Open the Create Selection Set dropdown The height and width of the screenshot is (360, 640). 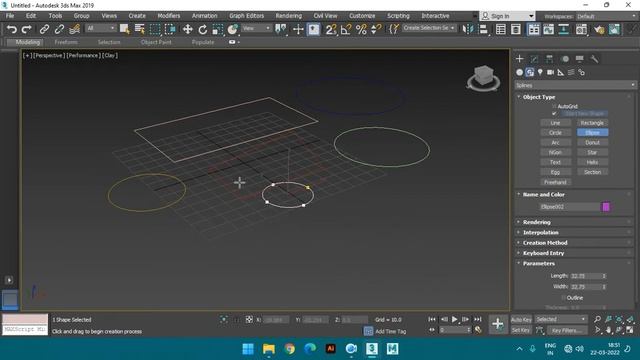(429, 28)
